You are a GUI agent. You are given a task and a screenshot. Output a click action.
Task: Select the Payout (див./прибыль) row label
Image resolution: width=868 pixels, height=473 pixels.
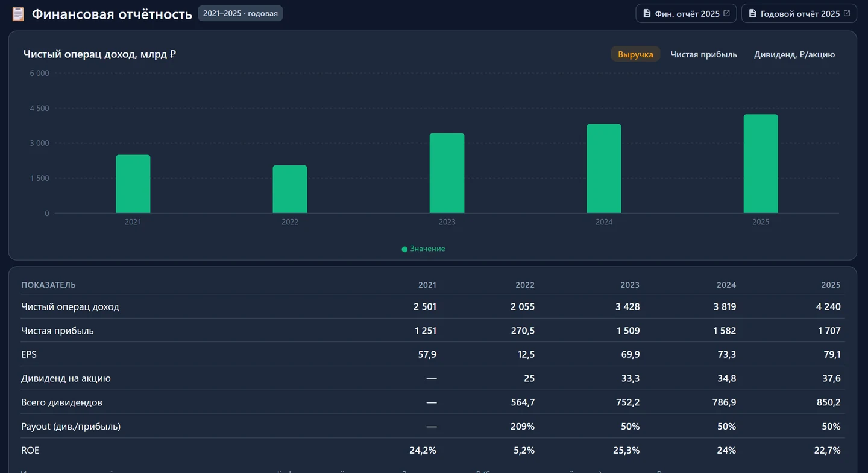click(x=71, y=427)
